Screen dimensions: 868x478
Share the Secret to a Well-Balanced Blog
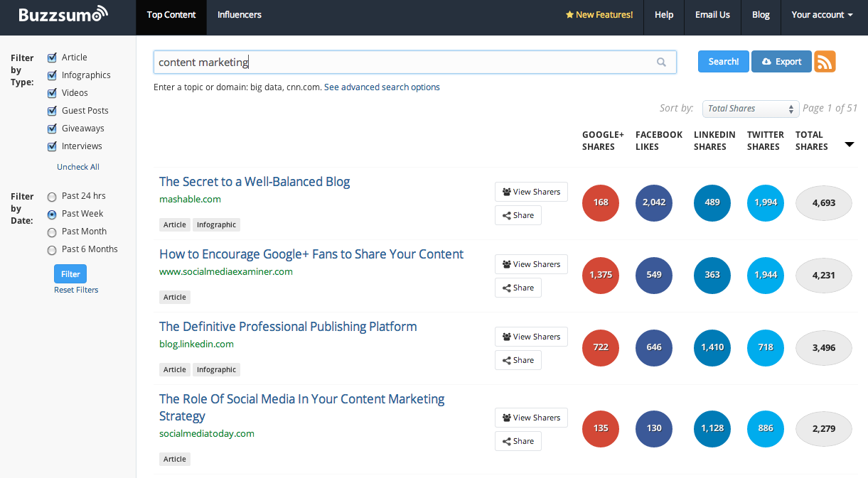[518, 215]
